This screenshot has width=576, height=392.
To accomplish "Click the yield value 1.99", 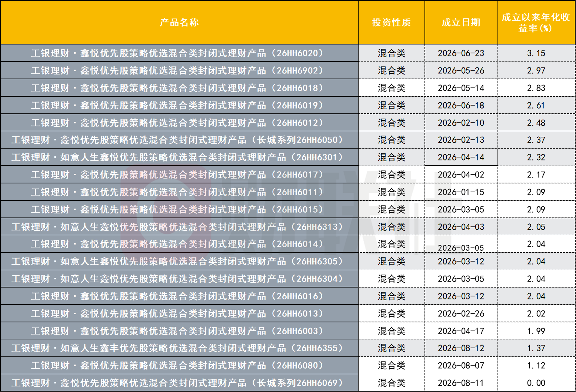I will click(536, 331).
